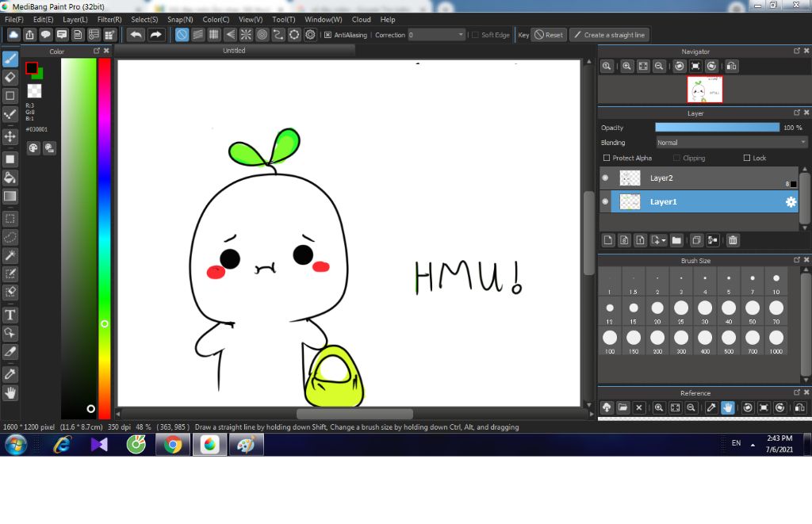The height and width of the screenshot is (524, 812).
Task: Open the Snap menu
Action: (180, 20)
